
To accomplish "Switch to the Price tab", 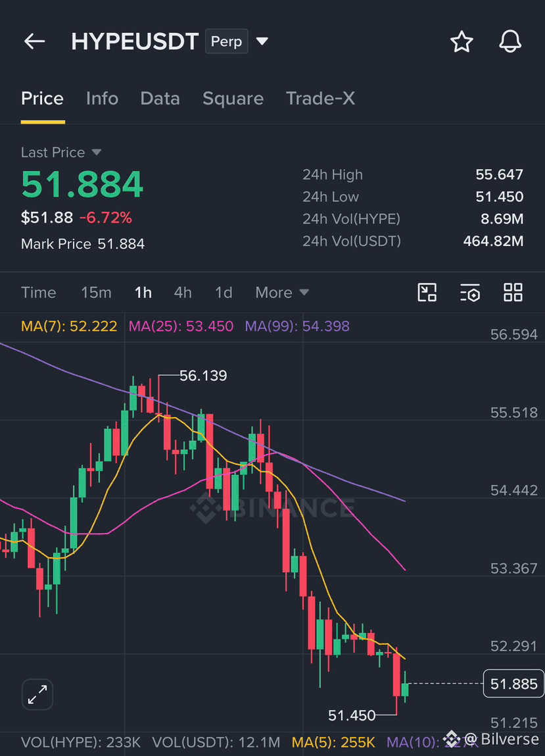I will point(43,98).
